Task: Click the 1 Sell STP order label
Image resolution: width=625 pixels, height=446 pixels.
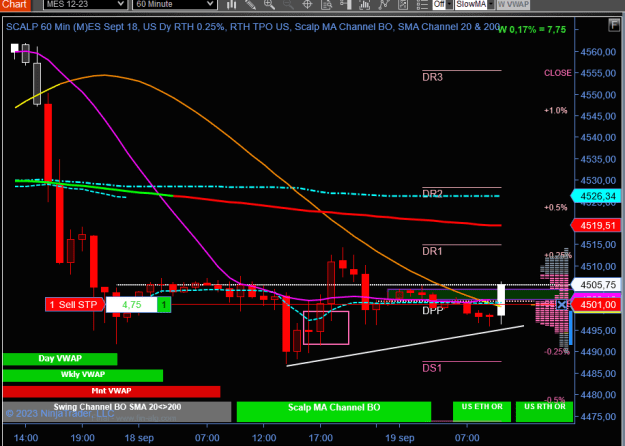Action: 75,305
